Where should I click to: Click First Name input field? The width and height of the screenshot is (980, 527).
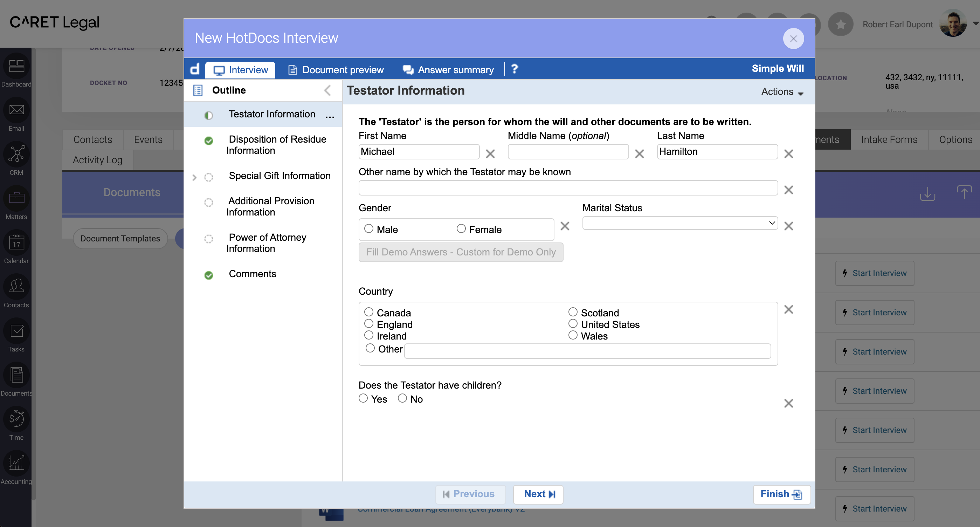click(420, 151)
